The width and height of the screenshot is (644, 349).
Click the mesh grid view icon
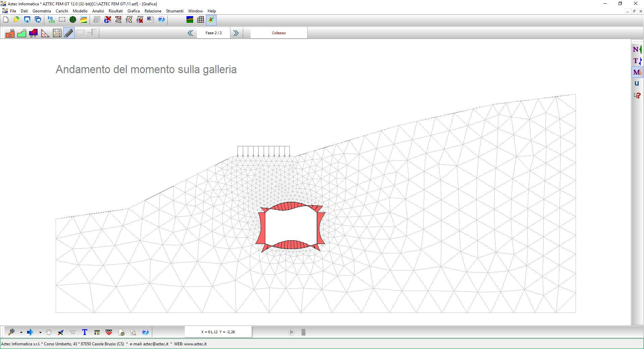point(201,20)
